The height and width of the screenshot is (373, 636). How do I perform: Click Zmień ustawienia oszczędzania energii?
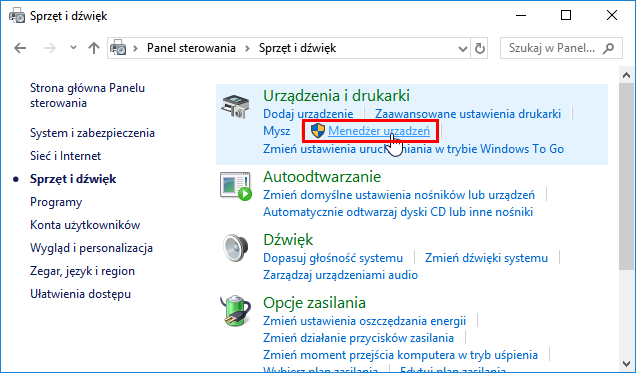(x=364, y=321)
